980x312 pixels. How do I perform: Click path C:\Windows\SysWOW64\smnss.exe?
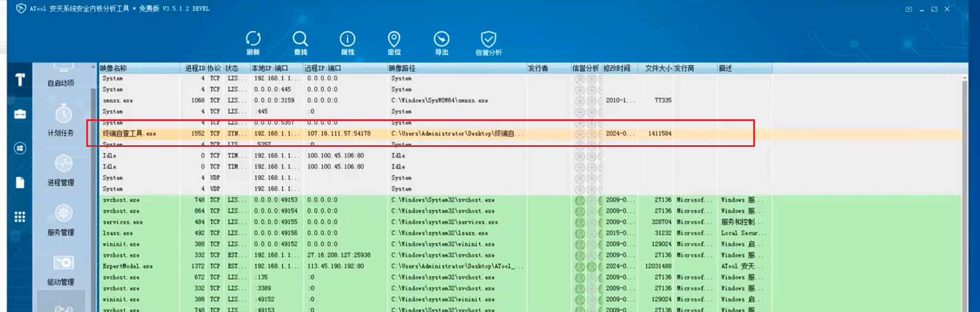click(x=440, y=101)
